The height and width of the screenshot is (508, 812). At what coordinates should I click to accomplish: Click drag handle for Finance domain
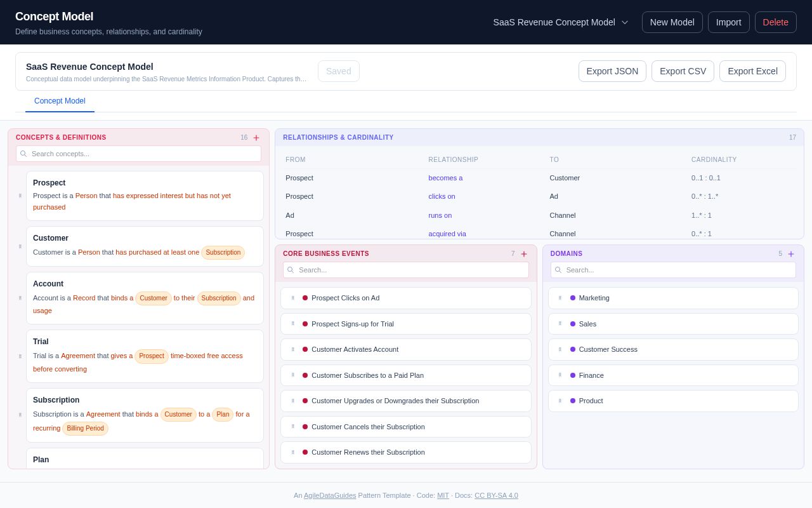(560, 375)
